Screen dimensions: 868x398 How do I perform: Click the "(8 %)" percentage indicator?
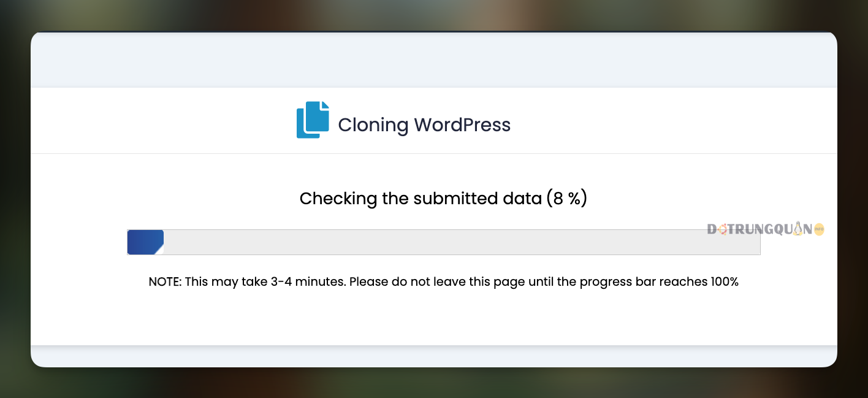pos(566,199)
